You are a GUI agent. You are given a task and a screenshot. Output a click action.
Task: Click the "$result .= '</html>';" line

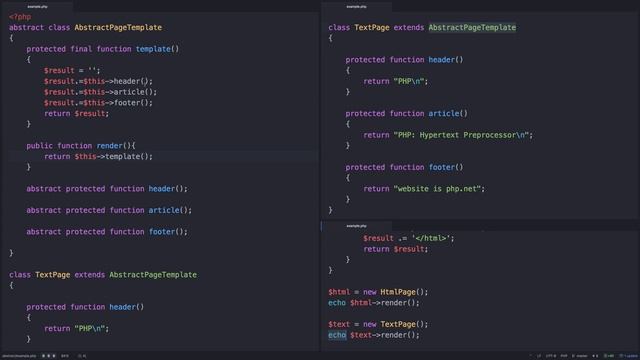(x=409, y=238)
